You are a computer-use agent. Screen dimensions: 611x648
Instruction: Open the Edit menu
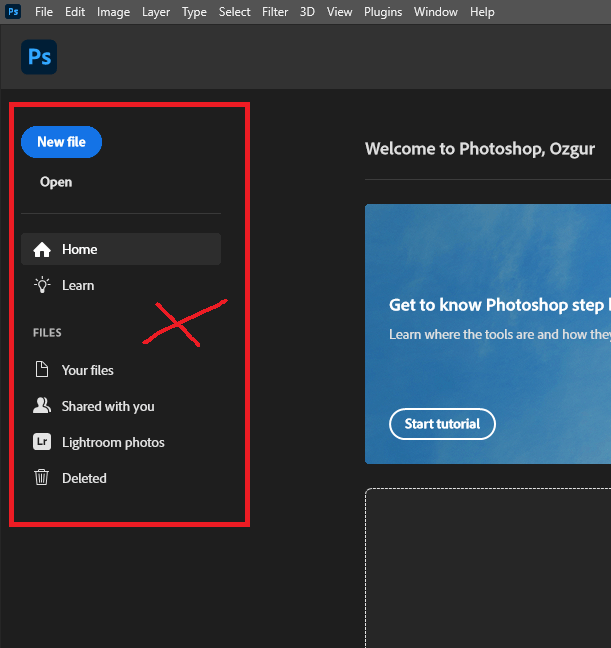point(75,12)
